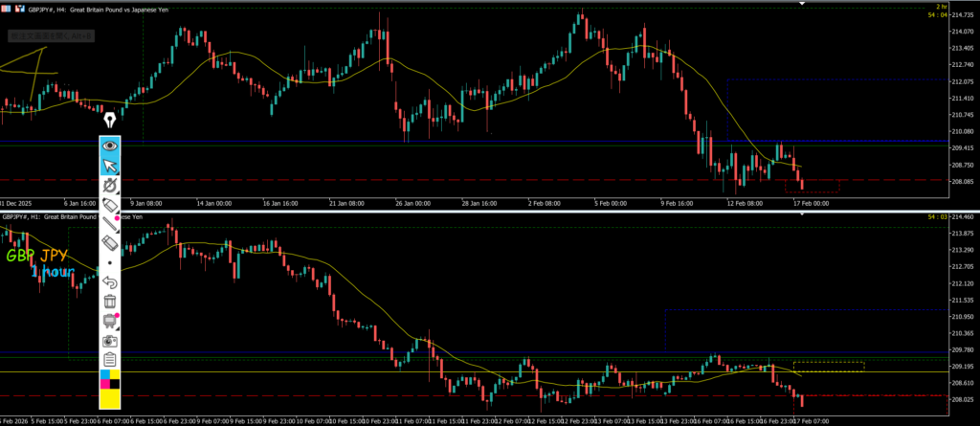980x426 pixels.
Task: Open the screen recorder tool options
Action: 110,321
